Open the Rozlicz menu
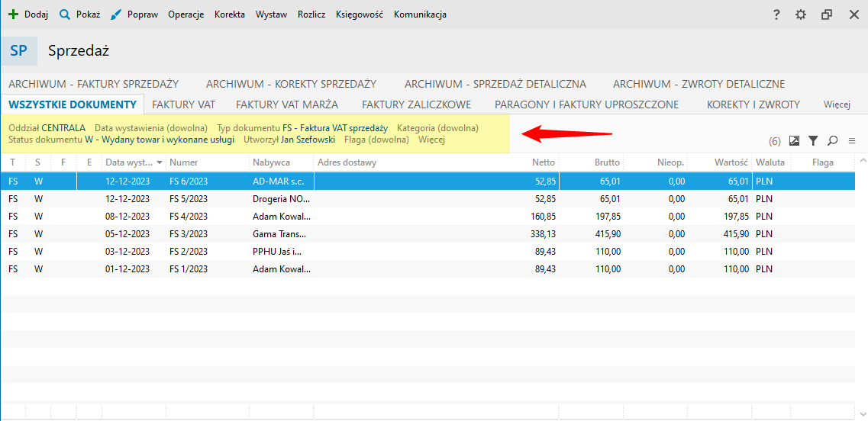 311,15
